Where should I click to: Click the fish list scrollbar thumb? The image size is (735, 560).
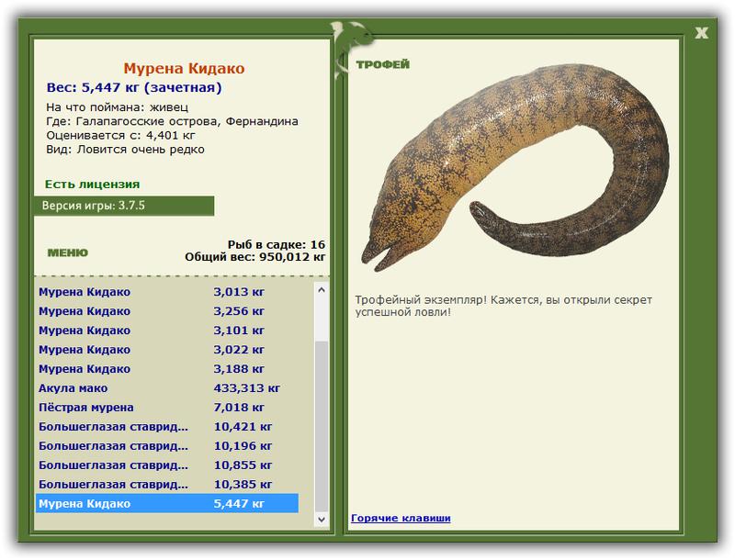pos(322,426)
